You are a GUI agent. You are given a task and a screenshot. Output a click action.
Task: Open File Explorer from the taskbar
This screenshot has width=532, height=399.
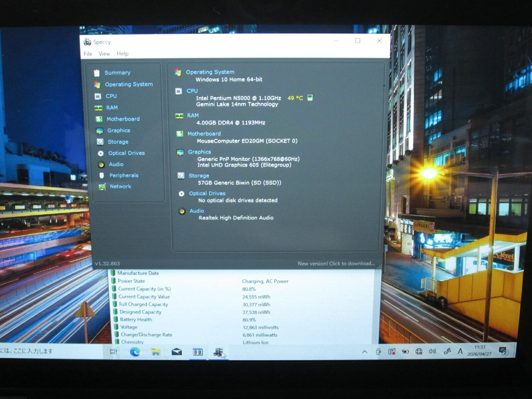(x=156, y=352)
